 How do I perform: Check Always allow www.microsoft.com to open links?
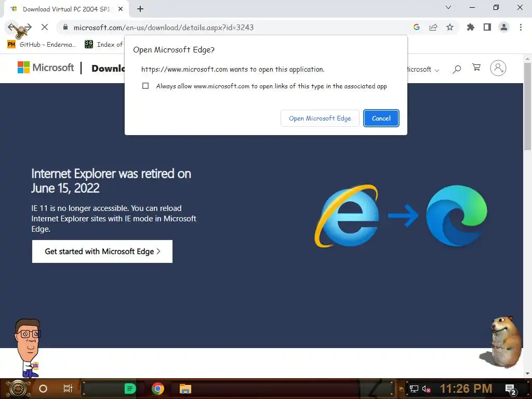point(145,86)
